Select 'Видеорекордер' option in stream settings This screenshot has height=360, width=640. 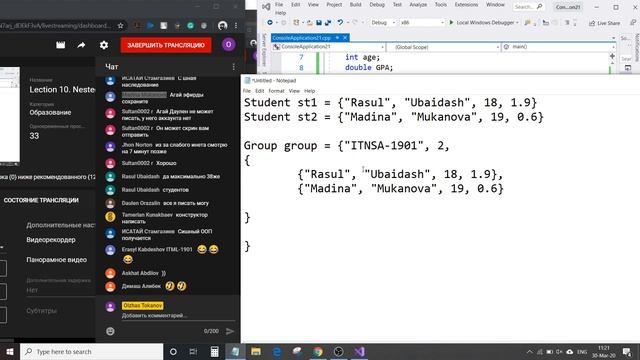pyautogui.click(x=51, y=240)
